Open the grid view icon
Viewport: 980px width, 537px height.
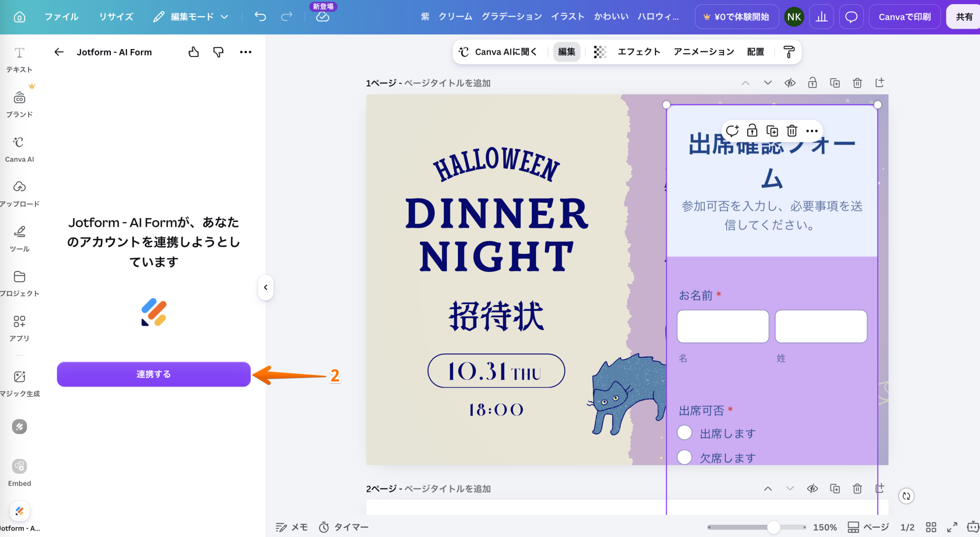[931, 527]
